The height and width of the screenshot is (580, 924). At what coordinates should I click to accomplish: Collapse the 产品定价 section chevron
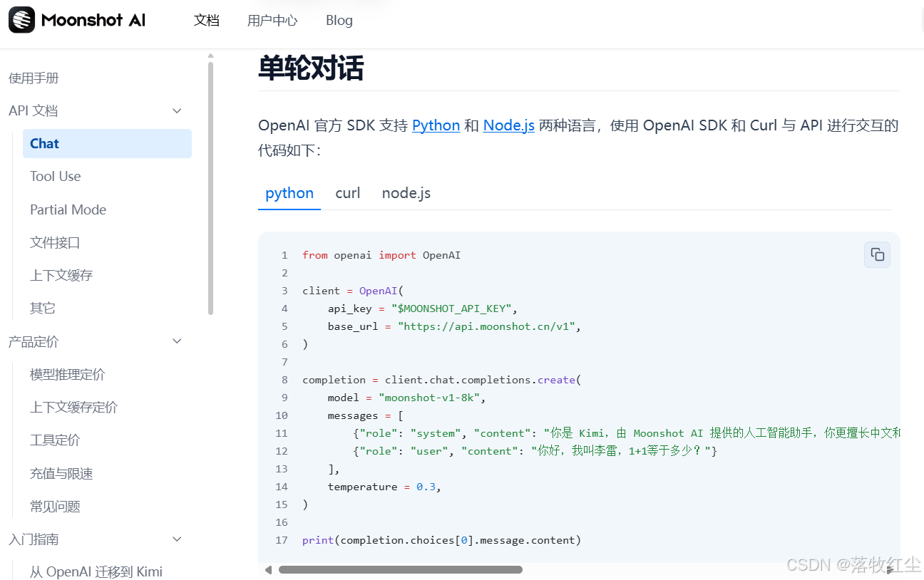coord(178,341)
